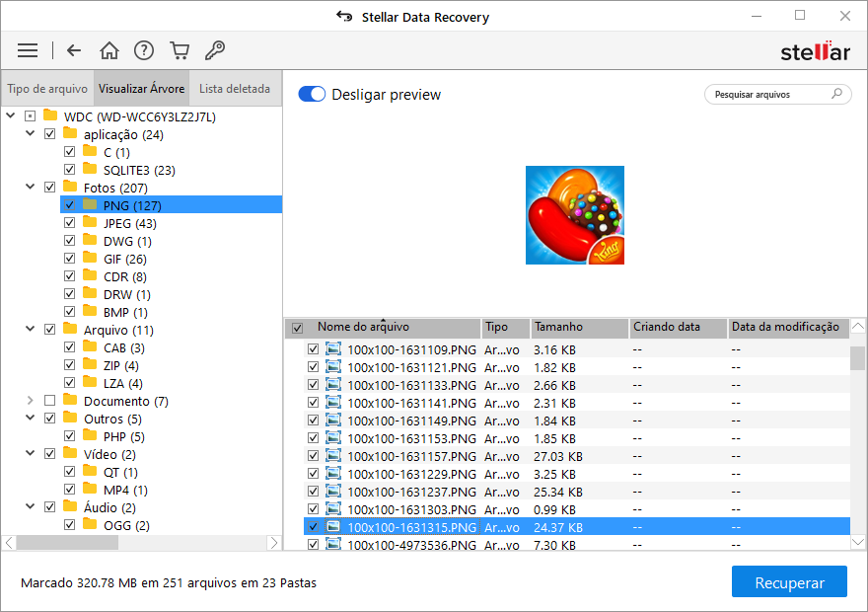Click the GIF folder icon
This screenshot has width=868, height=612.
pos(90,258)
